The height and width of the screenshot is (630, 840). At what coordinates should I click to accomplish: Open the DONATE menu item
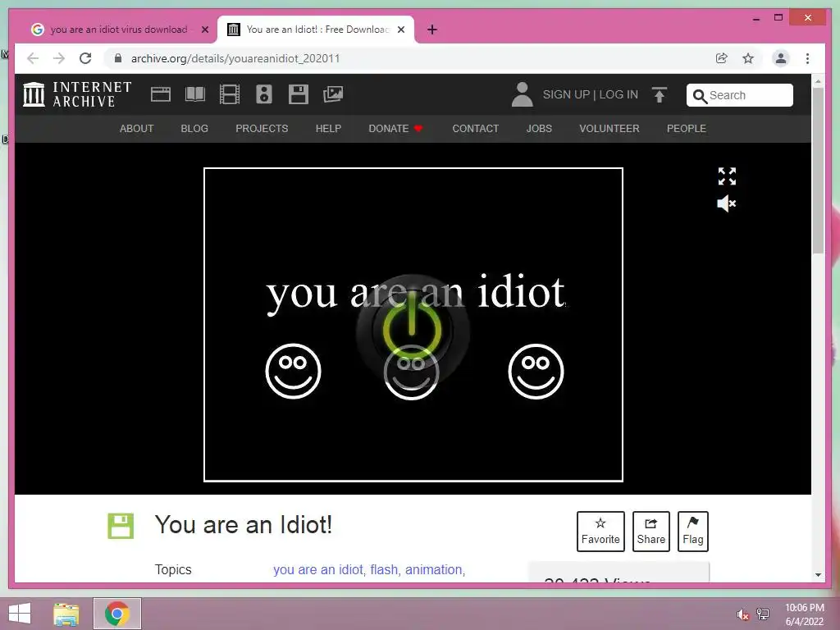(395, 129)
